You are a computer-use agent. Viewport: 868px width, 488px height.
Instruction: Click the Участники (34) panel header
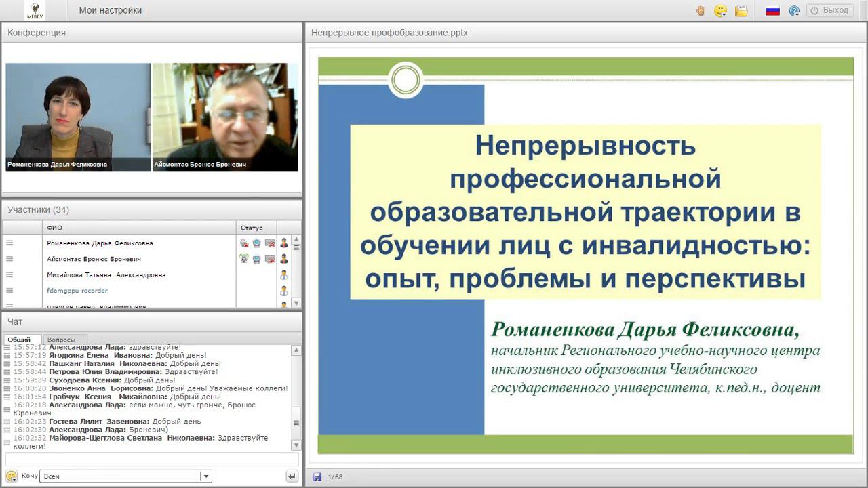point(151,210)
